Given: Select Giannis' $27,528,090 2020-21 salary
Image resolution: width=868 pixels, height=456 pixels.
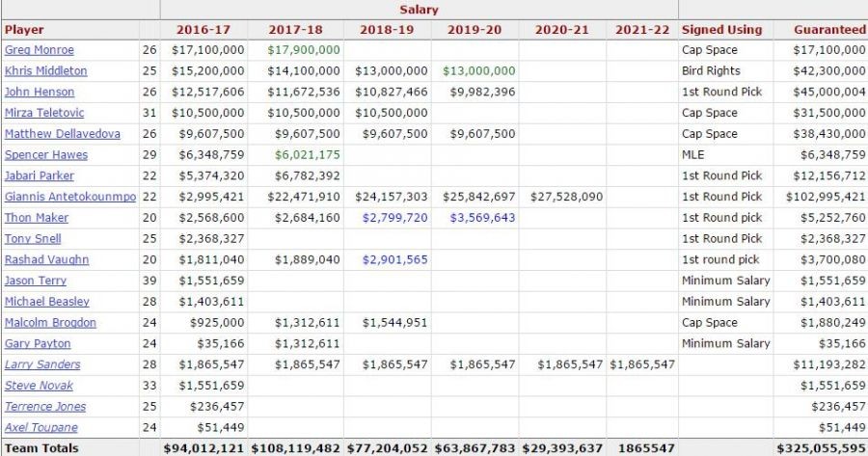Looking at the screenshot, I should pos(566,197).
